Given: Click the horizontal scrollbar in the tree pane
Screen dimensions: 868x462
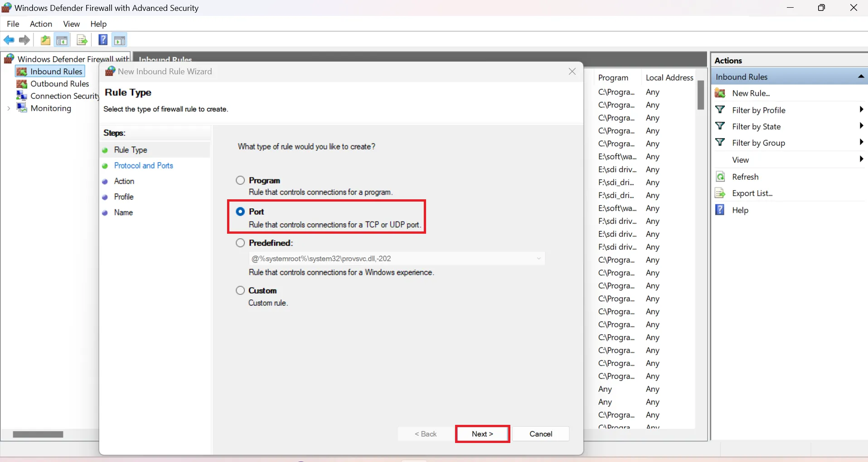Looking at the screenshot, I should (38, 434).
